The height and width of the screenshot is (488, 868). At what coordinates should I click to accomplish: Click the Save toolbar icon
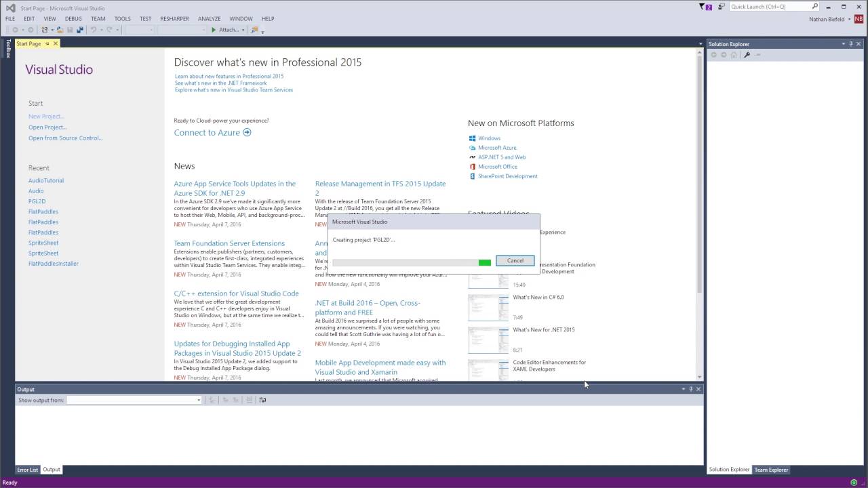70,30
